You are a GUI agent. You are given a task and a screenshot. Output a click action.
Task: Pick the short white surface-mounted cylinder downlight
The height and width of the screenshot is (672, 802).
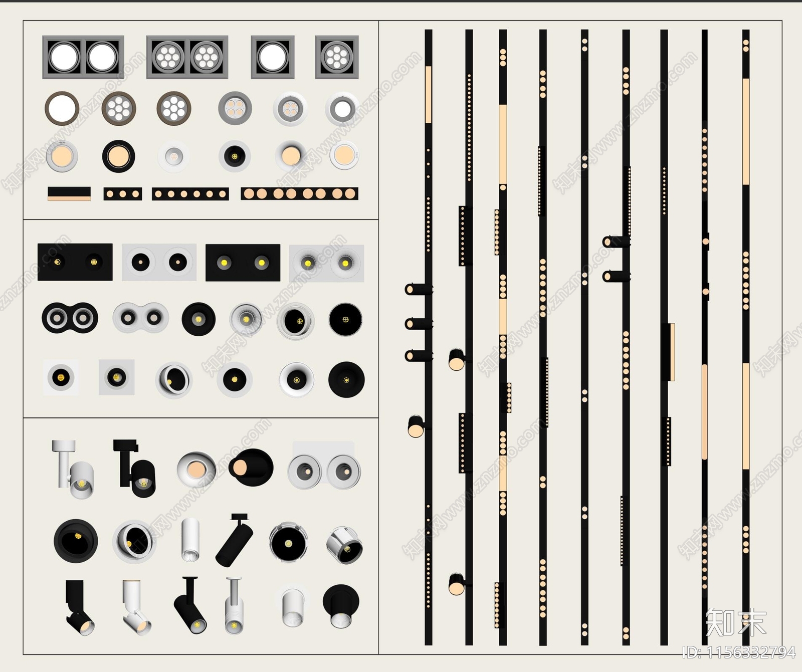click(x=293, y=607)
